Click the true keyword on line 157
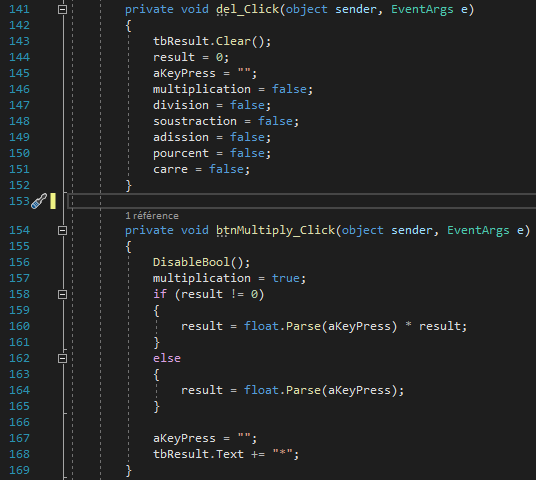The width and height of the screenshot is (536, 480). point(285,278)
